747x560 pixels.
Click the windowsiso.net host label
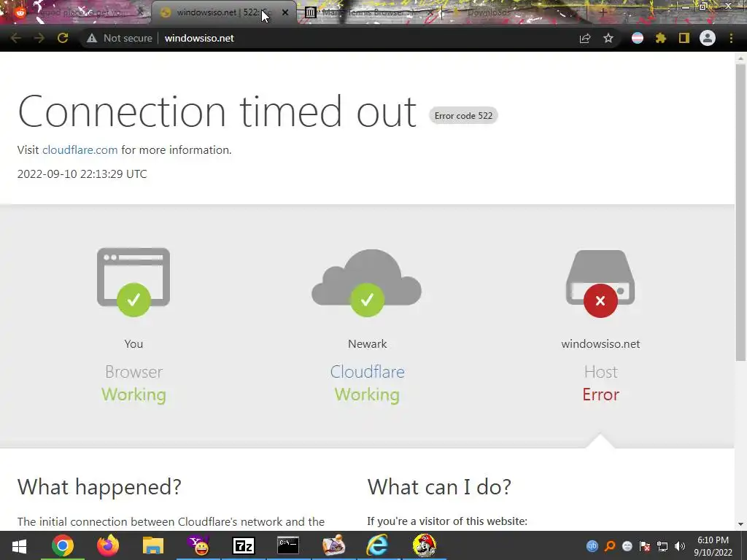pos(600,344)
